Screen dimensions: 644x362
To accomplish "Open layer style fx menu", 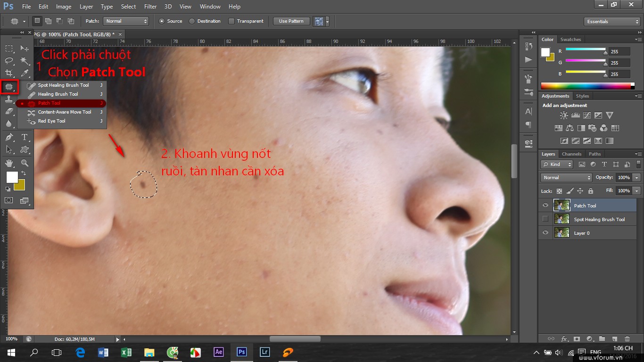I will [564, 338].
